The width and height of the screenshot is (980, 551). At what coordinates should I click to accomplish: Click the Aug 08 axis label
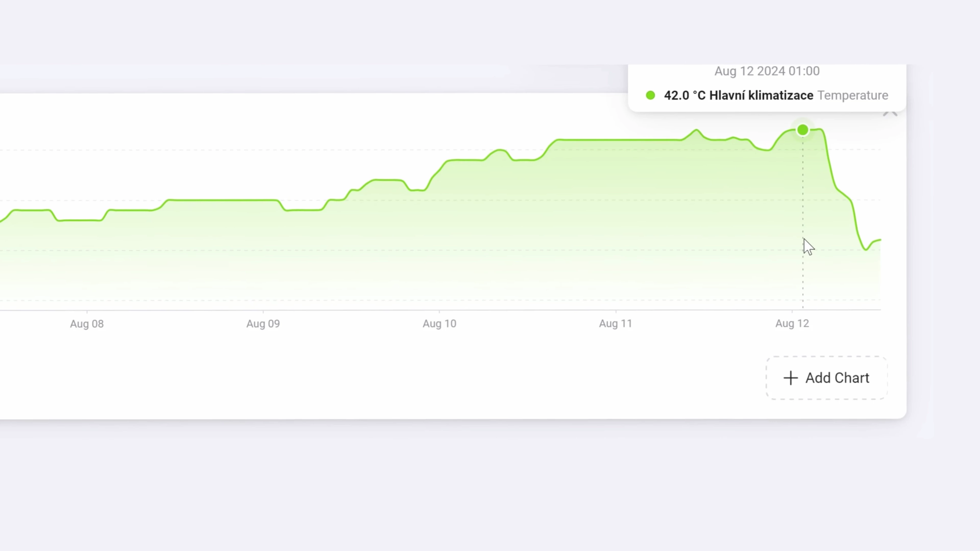click(x=87, y=324)
